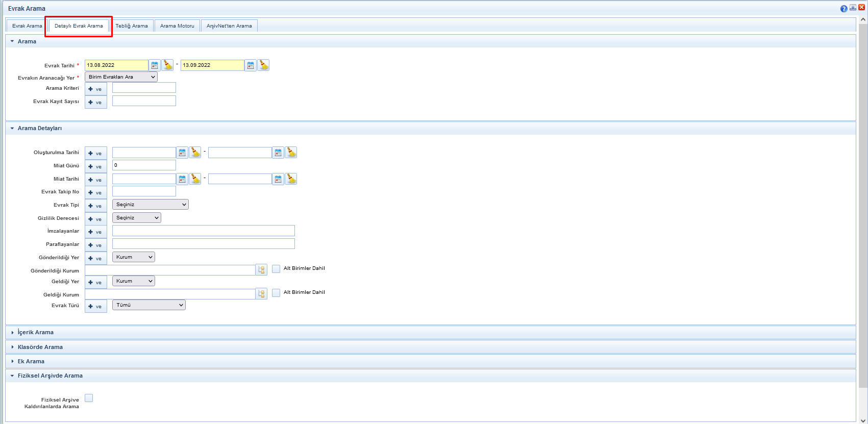Click the Evrak Takip No input field

tap(144, 191)
